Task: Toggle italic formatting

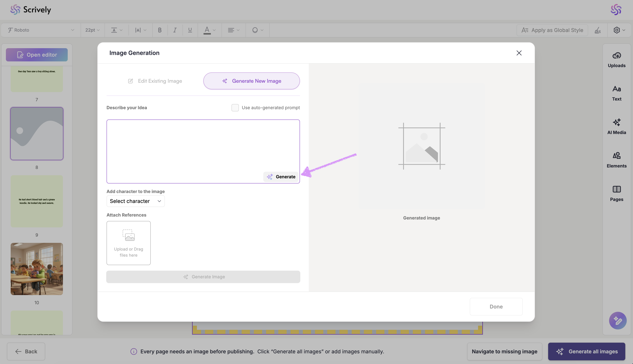Action: pyautogui.click(x=175, y=30)
